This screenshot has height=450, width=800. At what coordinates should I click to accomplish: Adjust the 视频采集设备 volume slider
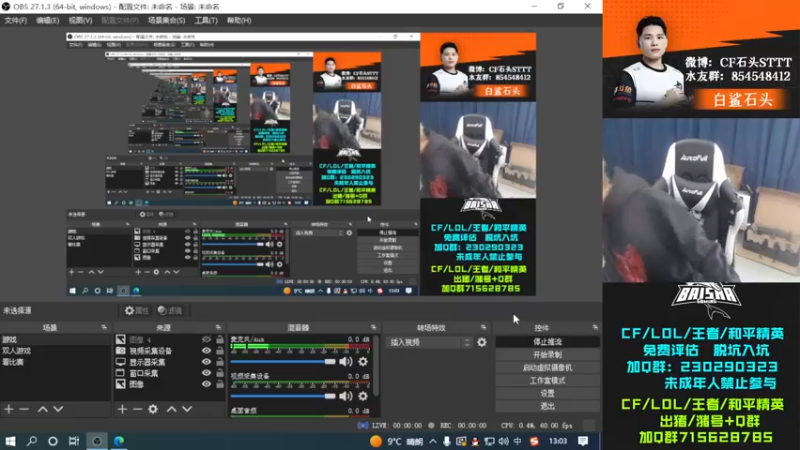tap(283, 396)
